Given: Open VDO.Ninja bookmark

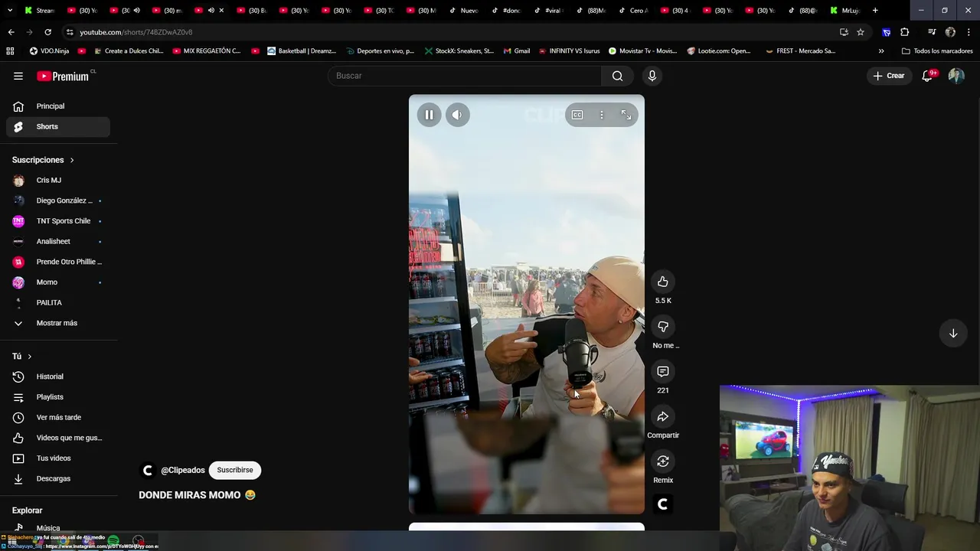Looking at the screenshot, I should 50,51.
